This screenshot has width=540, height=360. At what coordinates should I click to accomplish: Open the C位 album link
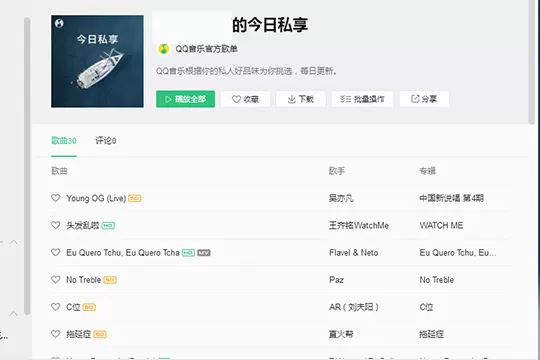pyautogui.click(x=426, y=307)
